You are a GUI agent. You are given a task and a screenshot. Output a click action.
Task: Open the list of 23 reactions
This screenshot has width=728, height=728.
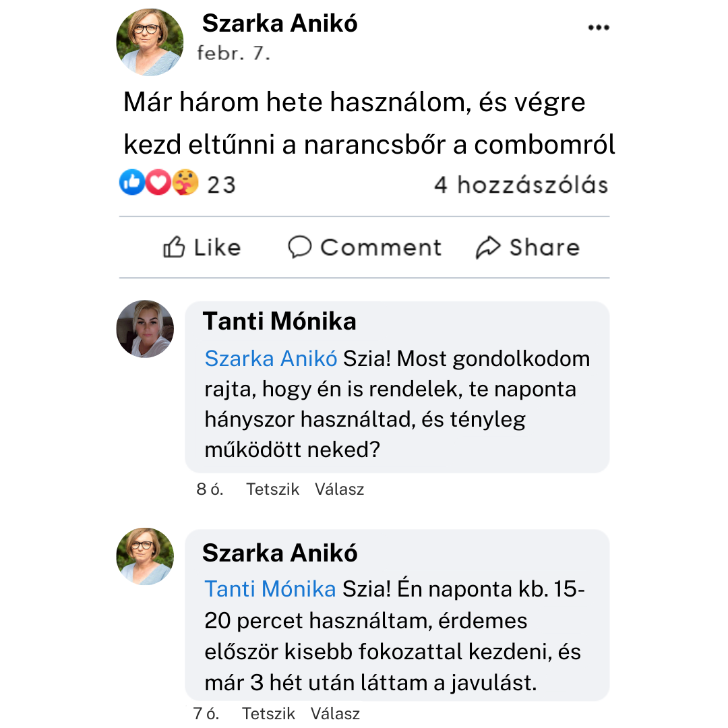(x=221, y=184)
